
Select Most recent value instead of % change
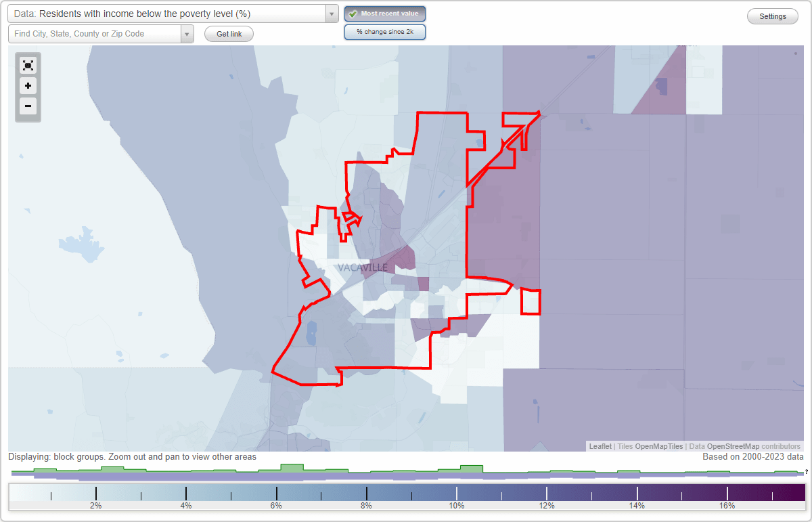[x=384, y=13]
